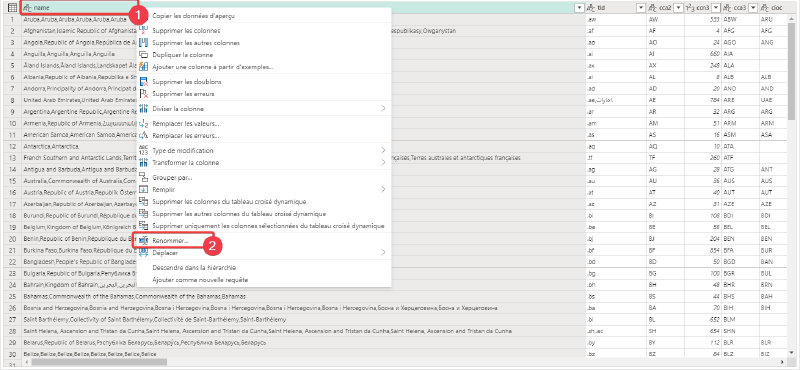
Task: Expand the Diviser la colonne submenu arrow
Action: pyautogui.click(x=383, y=109)
